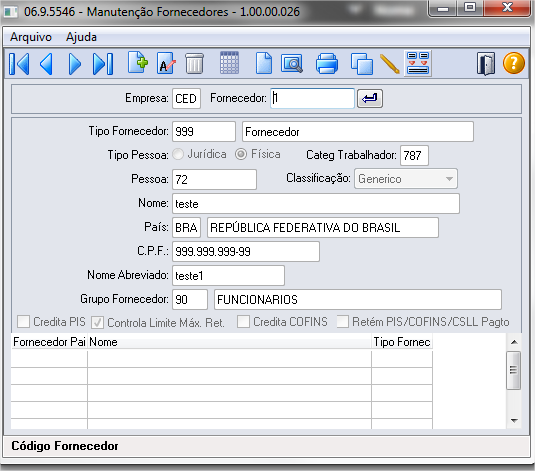
Task: Toggle Credita PIS checkbox
Action: click(23, 322)
